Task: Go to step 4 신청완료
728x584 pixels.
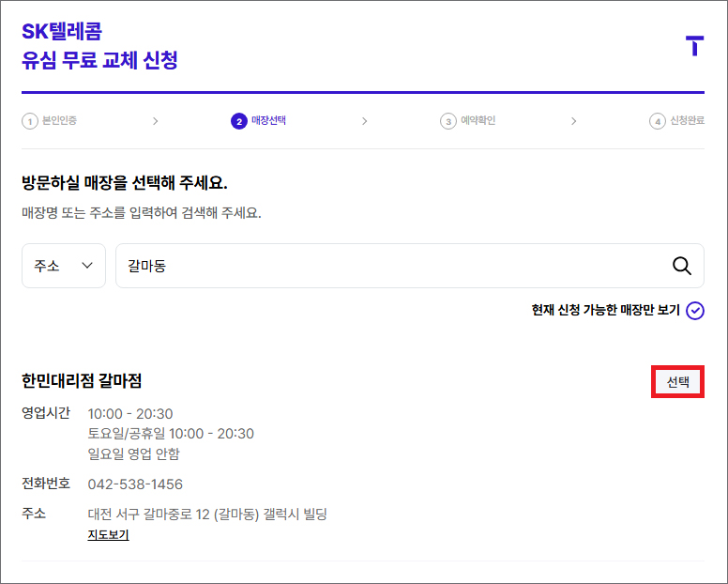Action: point(677,121)
